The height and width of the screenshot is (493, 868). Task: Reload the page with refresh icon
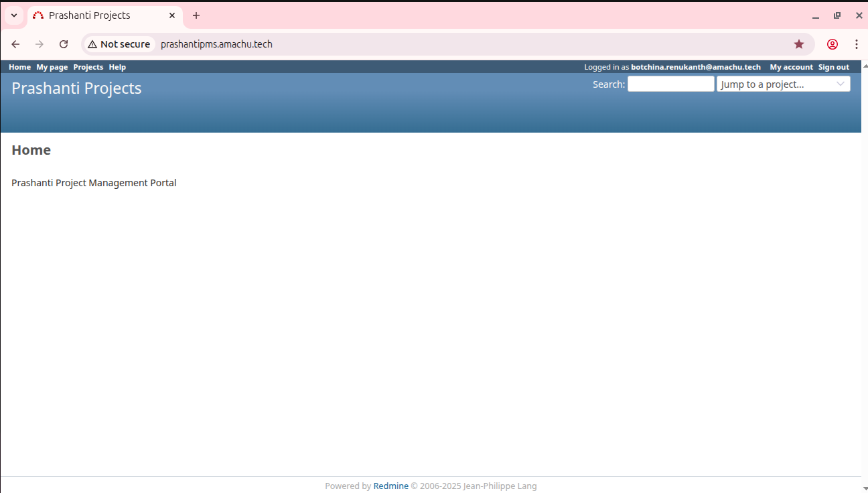point(64,44)
